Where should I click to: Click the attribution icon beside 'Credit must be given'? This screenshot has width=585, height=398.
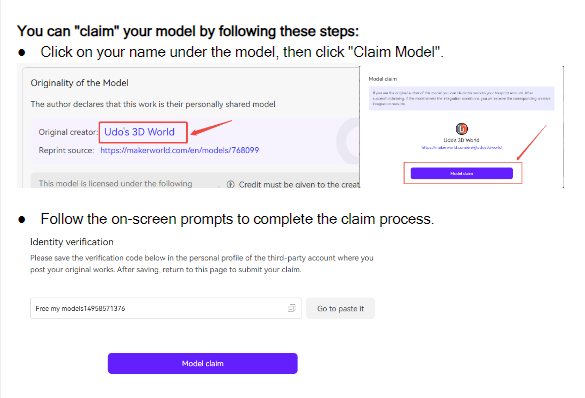tap(231, 184)
